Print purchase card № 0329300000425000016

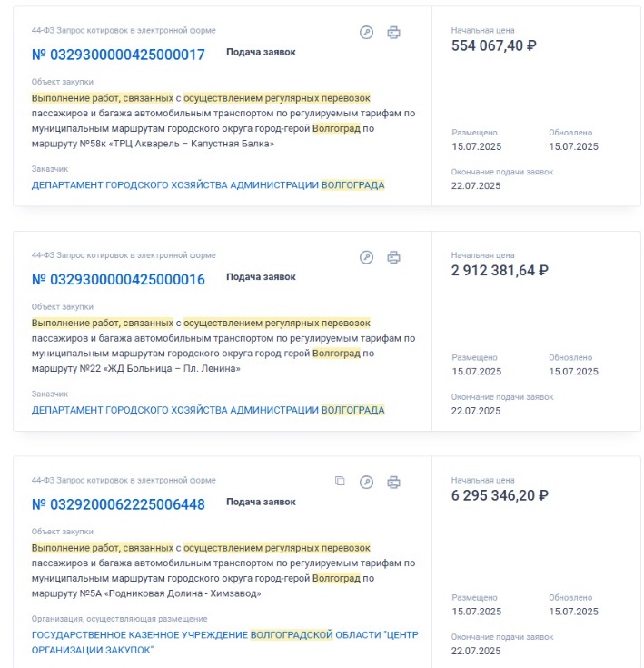393,257
